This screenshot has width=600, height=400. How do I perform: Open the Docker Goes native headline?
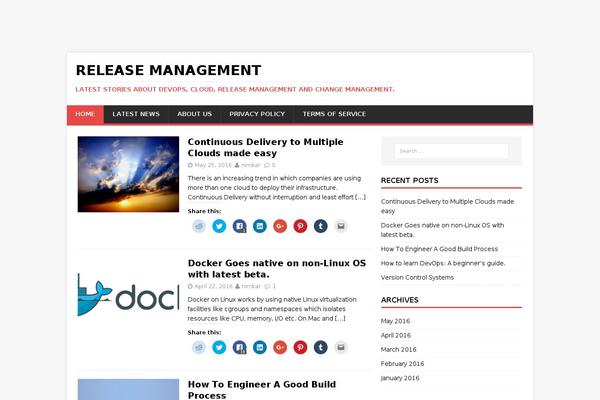(x=277, y=269)
